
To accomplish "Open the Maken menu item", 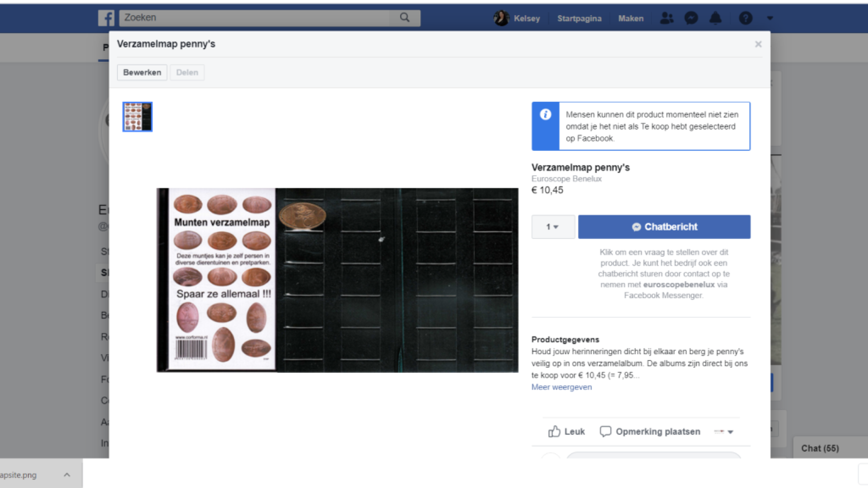I will (x=631, y=18).
